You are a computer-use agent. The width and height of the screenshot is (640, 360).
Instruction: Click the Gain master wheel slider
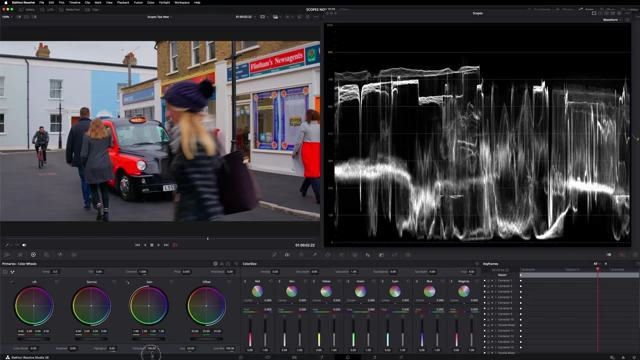[x=149, y=338]
